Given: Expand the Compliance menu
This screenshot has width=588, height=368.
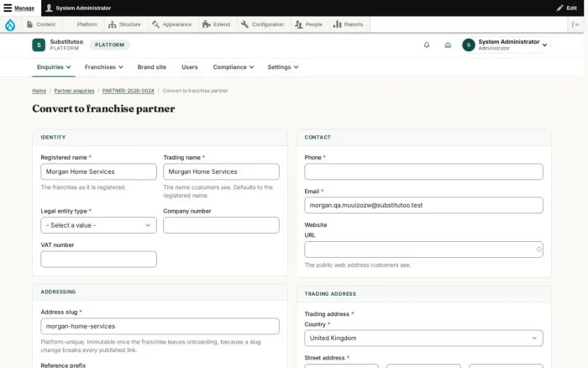Looking at the screenshot, I should tap(234, 67).
